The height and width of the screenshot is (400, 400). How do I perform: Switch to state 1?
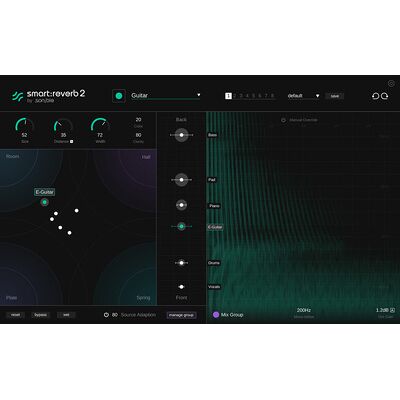228,96
